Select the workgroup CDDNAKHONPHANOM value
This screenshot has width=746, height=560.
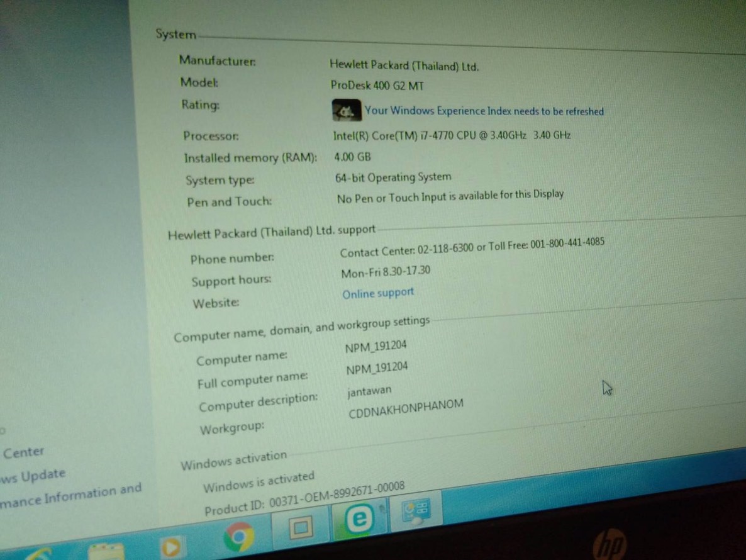click(x=406, y=408)
